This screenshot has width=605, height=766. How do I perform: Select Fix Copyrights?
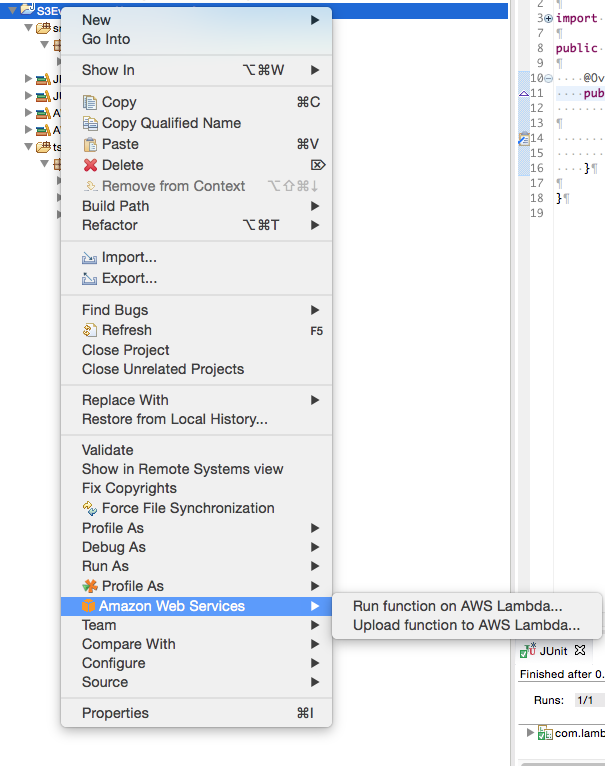coord(196,488)
